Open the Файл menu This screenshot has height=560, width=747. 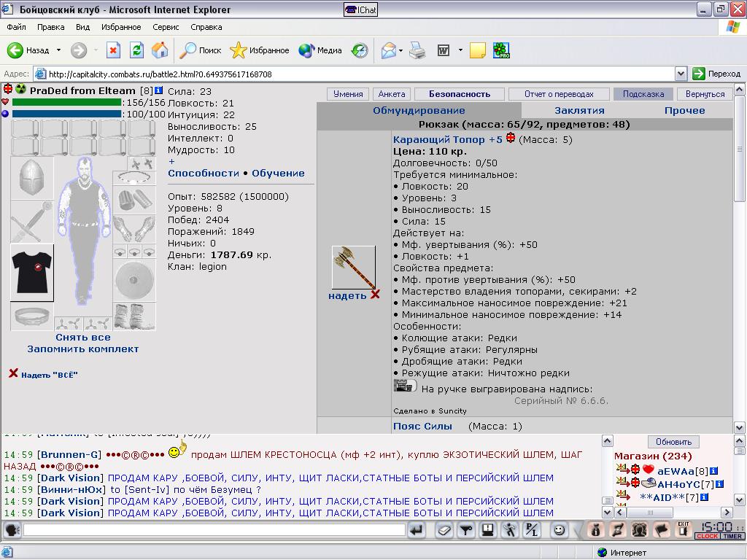point(16,27)
